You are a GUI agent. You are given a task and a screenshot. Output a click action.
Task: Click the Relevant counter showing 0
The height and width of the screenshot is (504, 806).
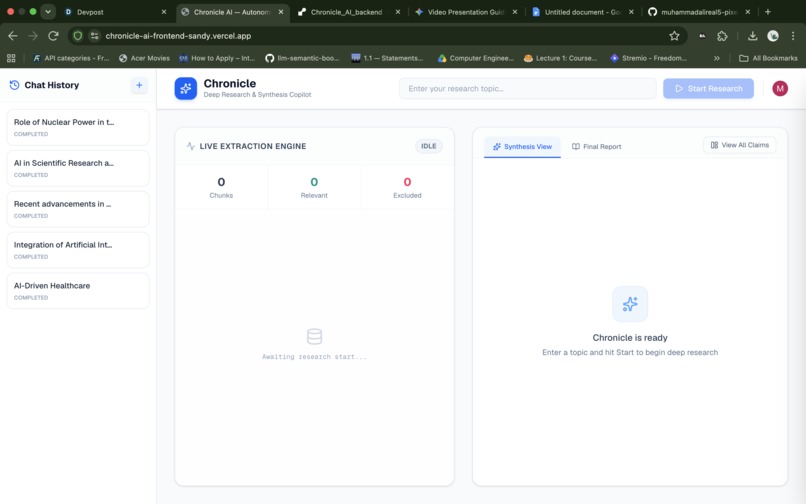tap(314, 187)
